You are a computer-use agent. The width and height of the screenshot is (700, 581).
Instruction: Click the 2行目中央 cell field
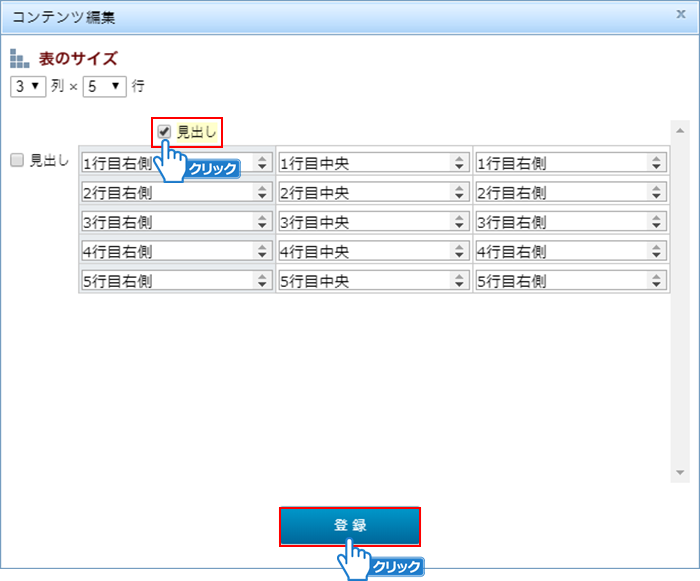tap(363, 192)
